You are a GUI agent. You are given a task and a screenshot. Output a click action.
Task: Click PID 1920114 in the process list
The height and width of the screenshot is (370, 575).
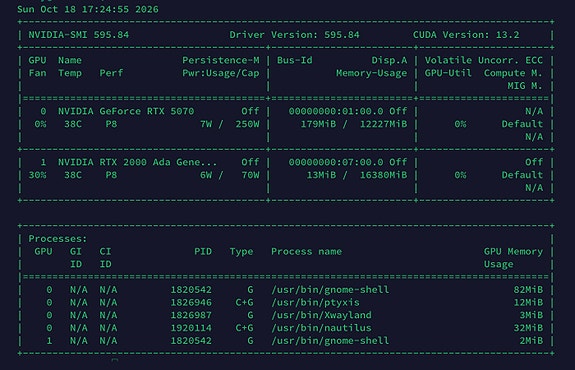(191, 328)
